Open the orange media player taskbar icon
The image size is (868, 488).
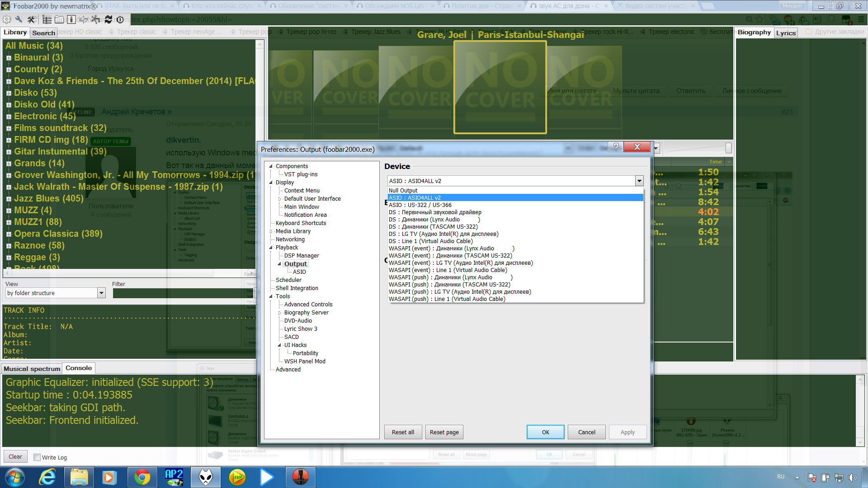click(x=109, y=477)
